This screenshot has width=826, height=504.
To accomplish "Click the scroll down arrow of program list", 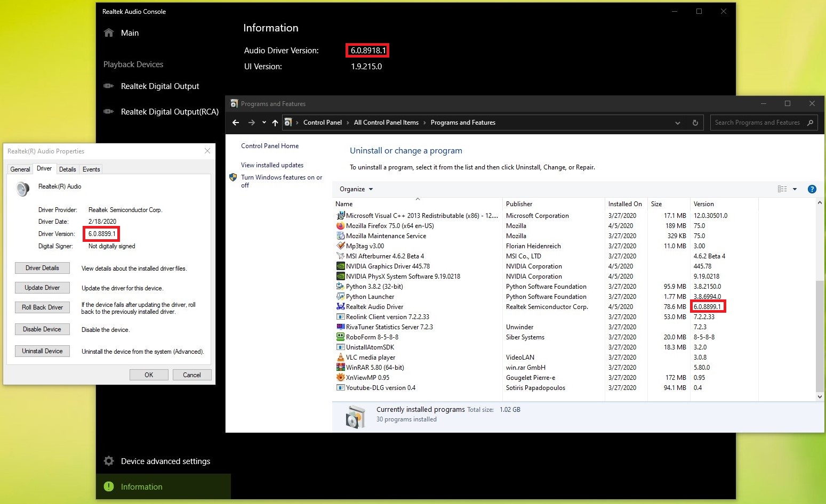I will pos(820,397).
